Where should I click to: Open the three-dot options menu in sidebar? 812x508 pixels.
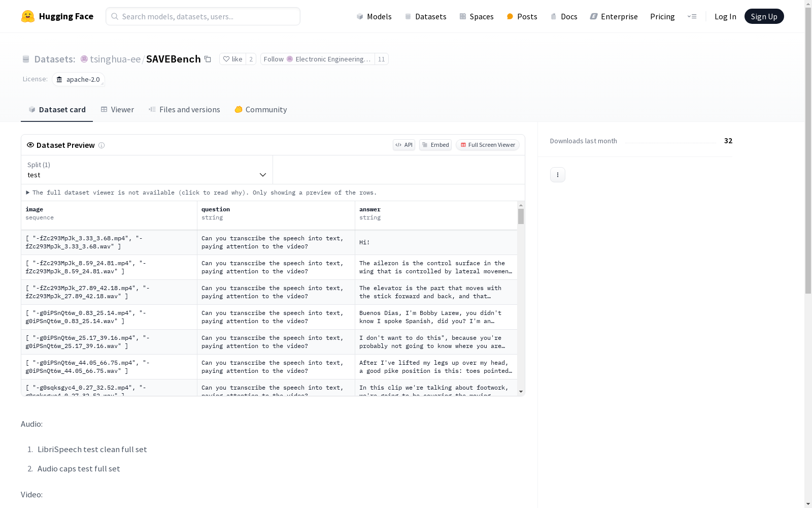(x=558, y=175)
